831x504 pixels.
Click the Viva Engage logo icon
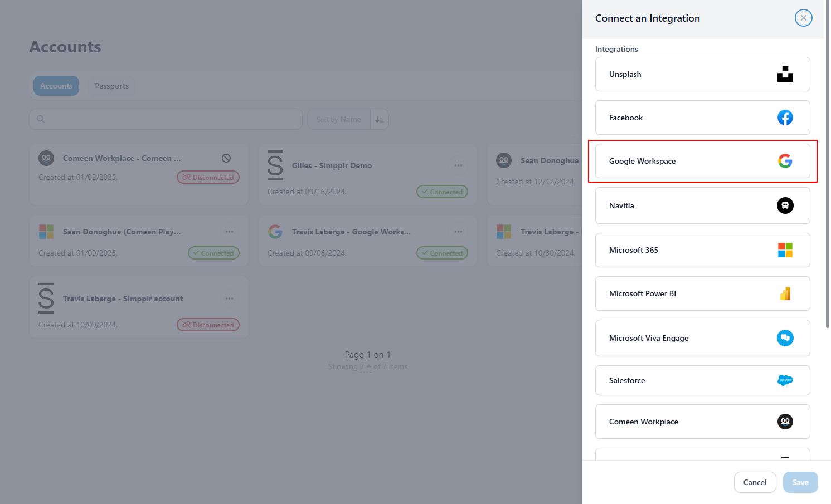(x=785, y=338)
